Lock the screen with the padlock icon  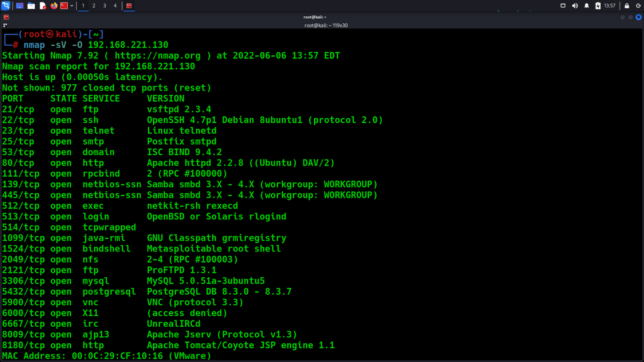coord(626,6)
